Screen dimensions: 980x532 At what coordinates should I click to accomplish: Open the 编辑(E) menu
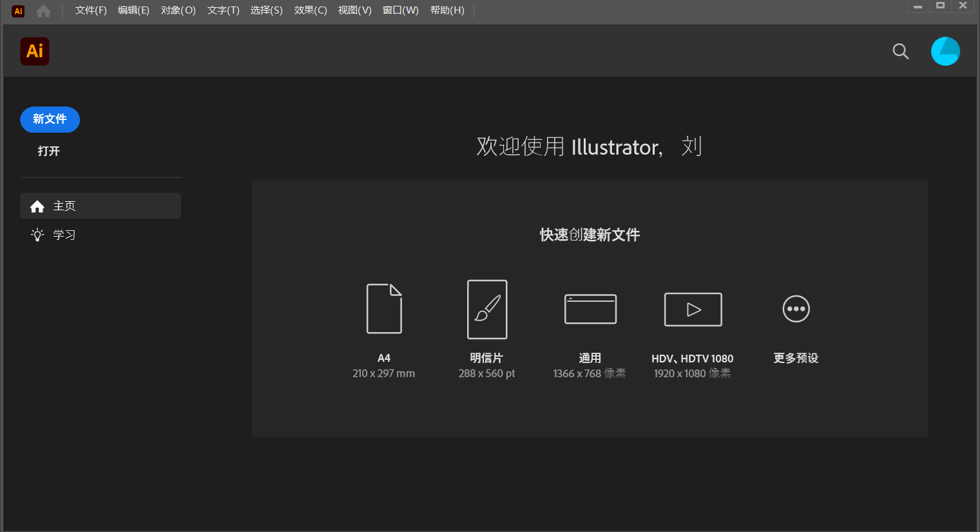(133, 10)
